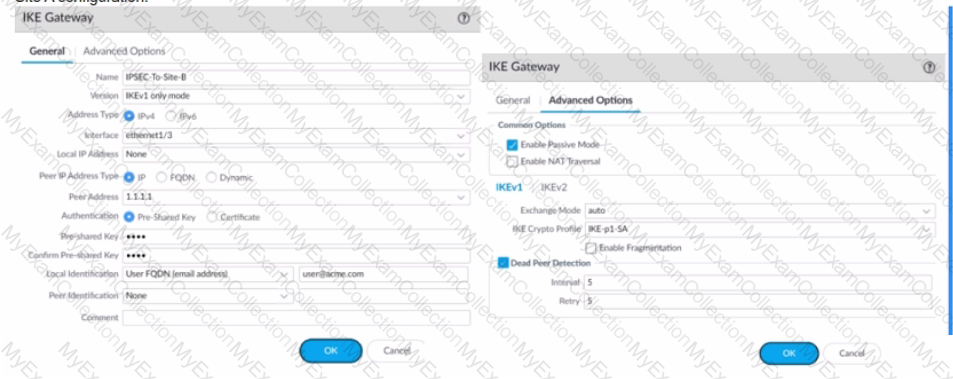Image resolution: width=953 pixels, height=379 pixels.
Task: Open the Interface dropdown set to ethernet1/3
Action: point(296,135)
